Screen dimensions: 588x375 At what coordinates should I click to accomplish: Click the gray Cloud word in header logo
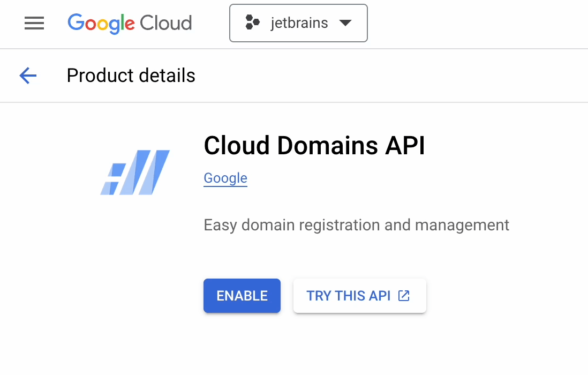(x=165, y=23)
